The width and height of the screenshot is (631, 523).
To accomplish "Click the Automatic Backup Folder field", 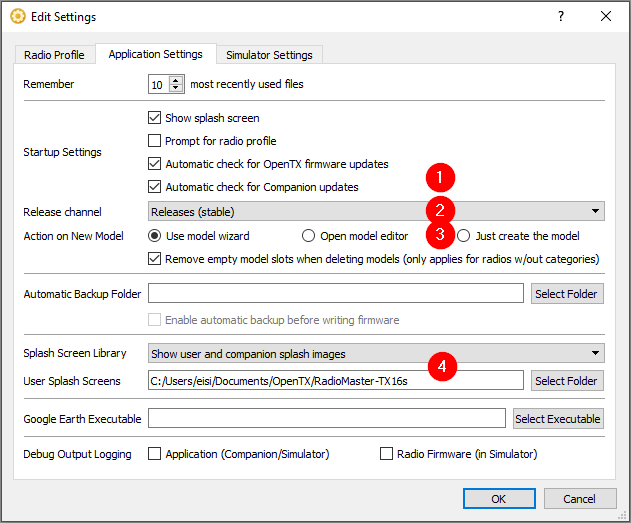I will 336,293.
